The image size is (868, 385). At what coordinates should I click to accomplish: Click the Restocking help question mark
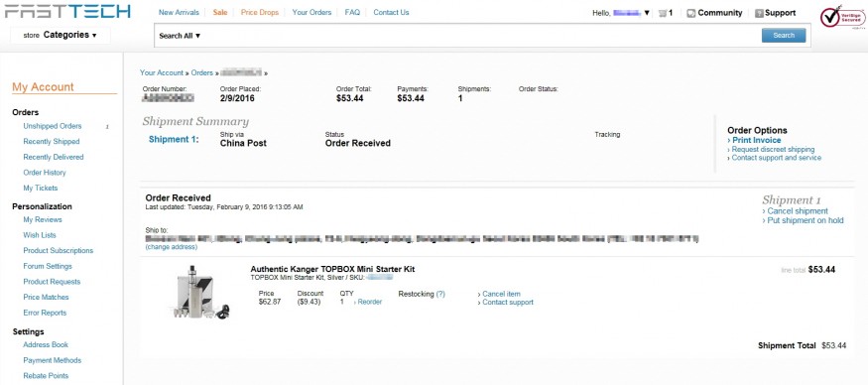(440, 294)
